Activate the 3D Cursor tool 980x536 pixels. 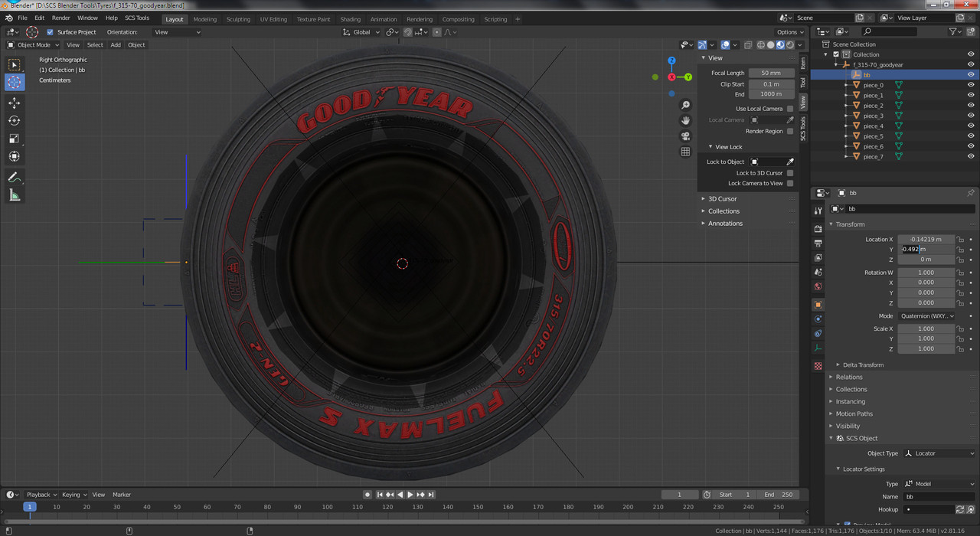(x=15, y=82)
